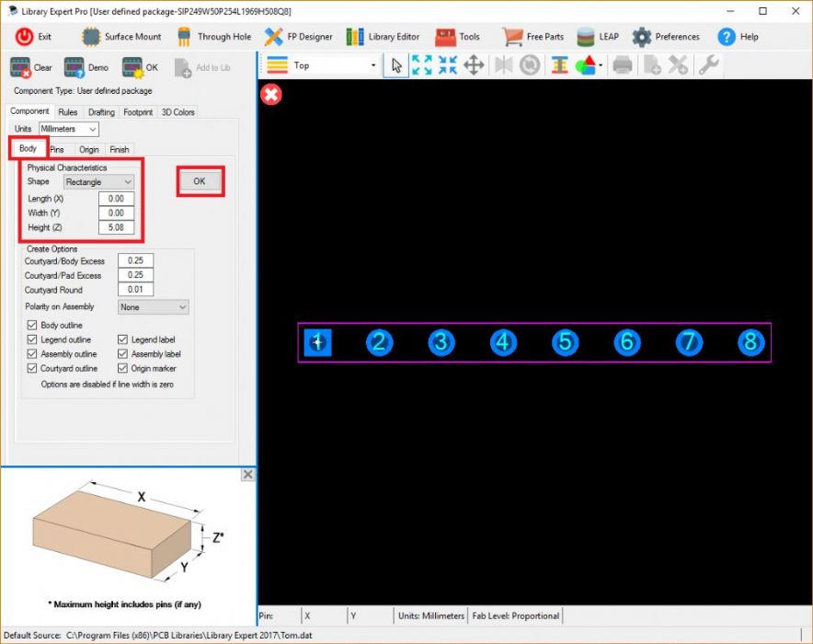Viewport: 813px width, 644px height.
Task: Click the OK button in Body tab
Action: pos(200,181)
